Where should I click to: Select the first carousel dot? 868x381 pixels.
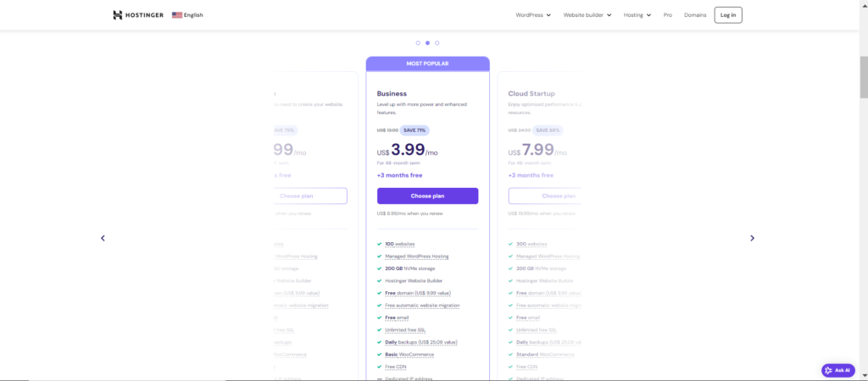pyautogui.click(x=418, y=42)
